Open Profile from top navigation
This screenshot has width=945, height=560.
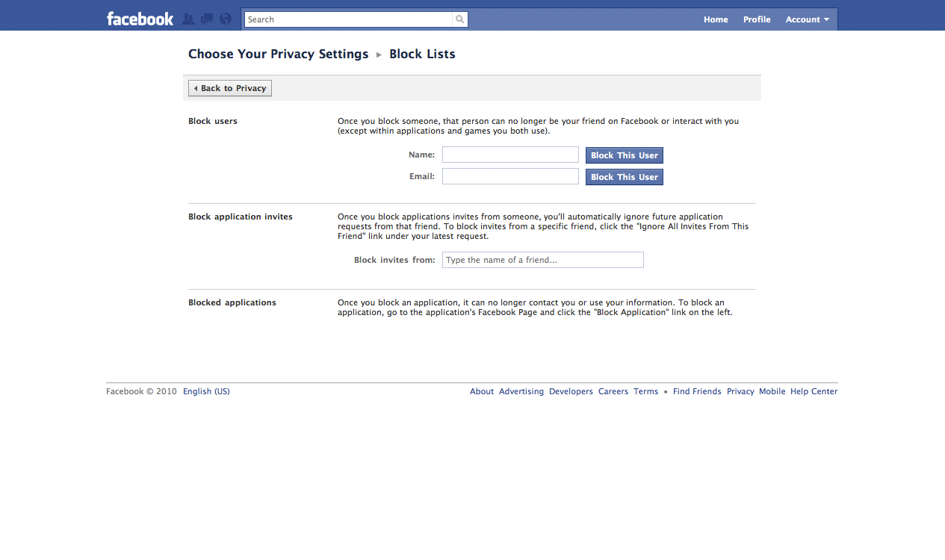(x=757, y=19)
